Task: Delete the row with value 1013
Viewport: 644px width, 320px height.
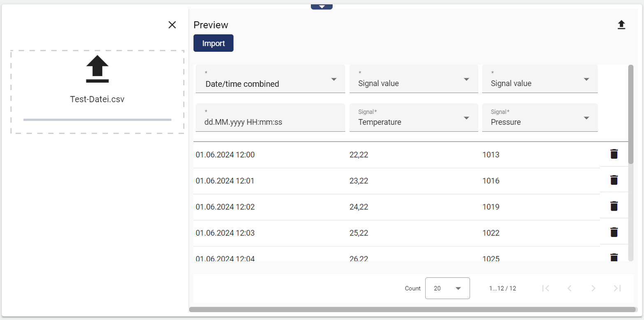Action: (x=614, y=154)
